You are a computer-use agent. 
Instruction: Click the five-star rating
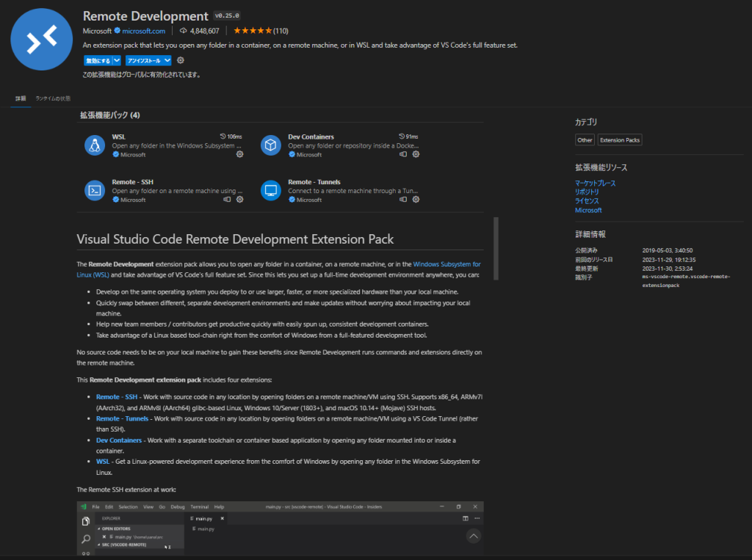(x=253, y=31)
